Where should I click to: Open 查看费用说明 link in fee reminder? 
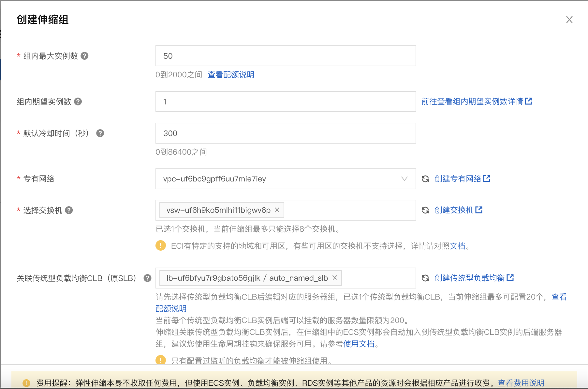point(521,383)
